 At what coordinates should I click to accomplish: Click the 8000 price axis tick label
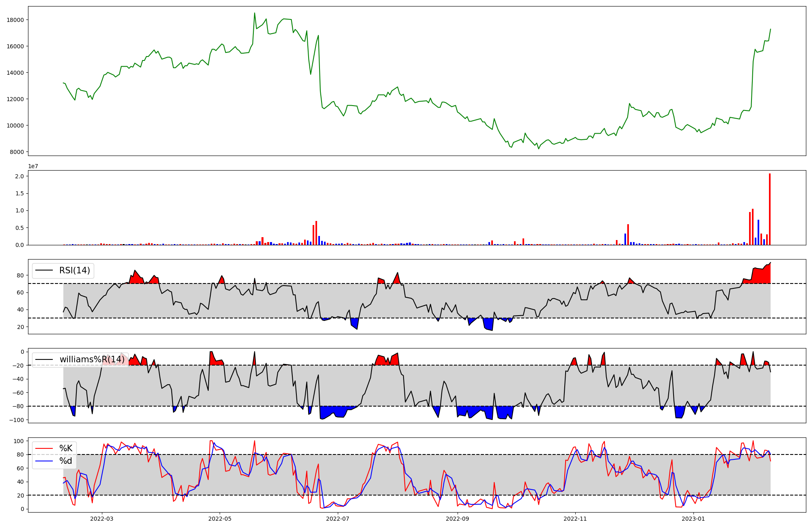click(x=17, y=152)
